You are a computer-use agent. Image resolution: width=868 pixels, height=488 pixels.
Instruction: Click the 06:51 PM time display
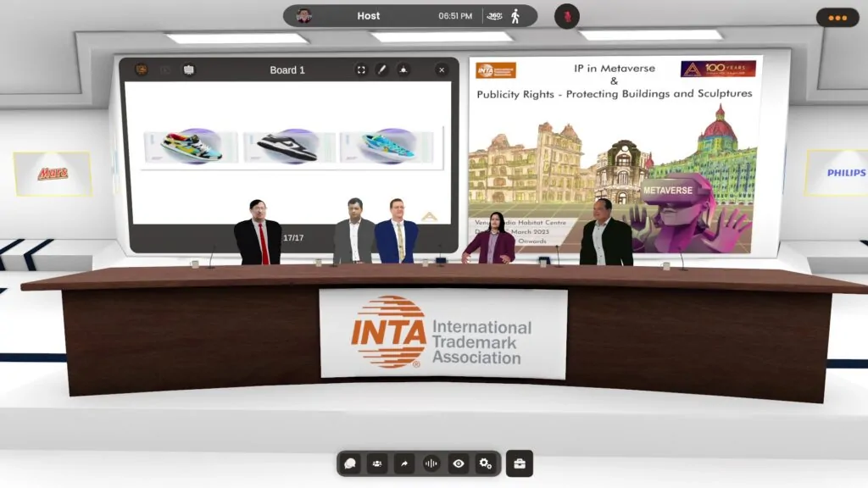click(455, 16)
